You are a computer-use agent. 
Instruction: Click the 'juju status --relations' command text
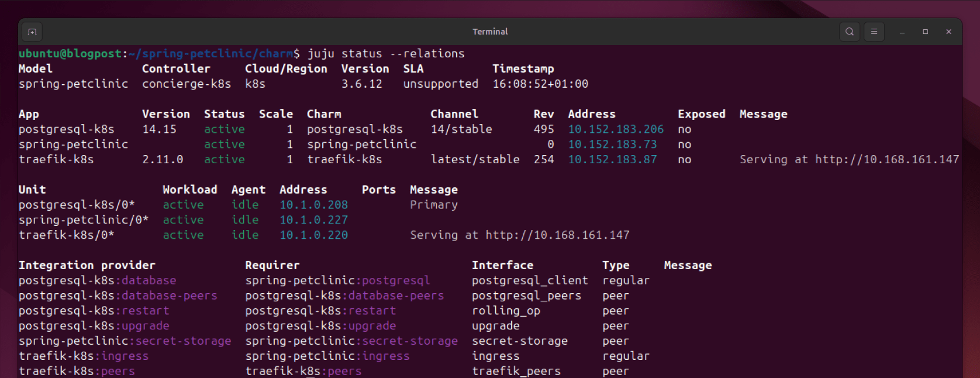[386, 54]
